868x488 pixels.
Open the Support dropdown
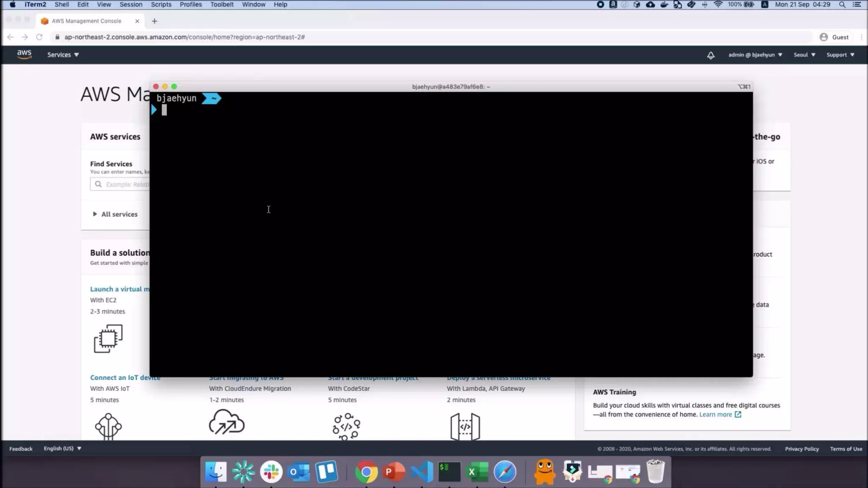pos(840,55)
